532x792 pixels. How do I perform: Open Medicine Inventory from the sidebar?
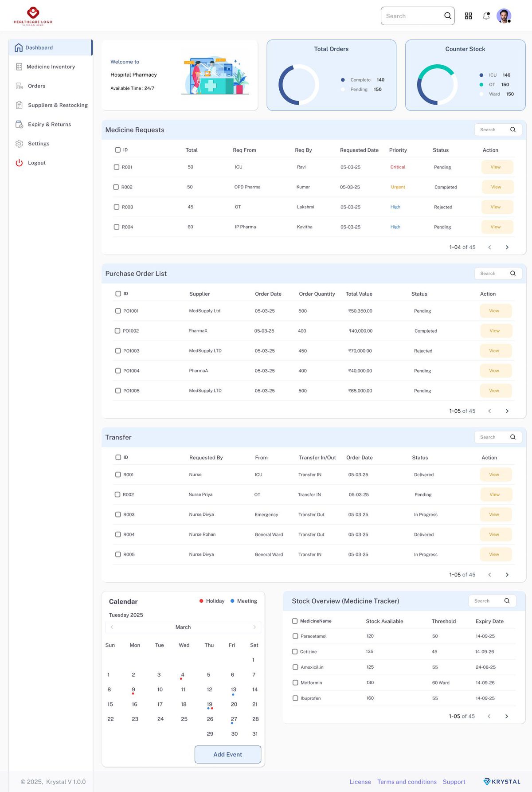51,67
